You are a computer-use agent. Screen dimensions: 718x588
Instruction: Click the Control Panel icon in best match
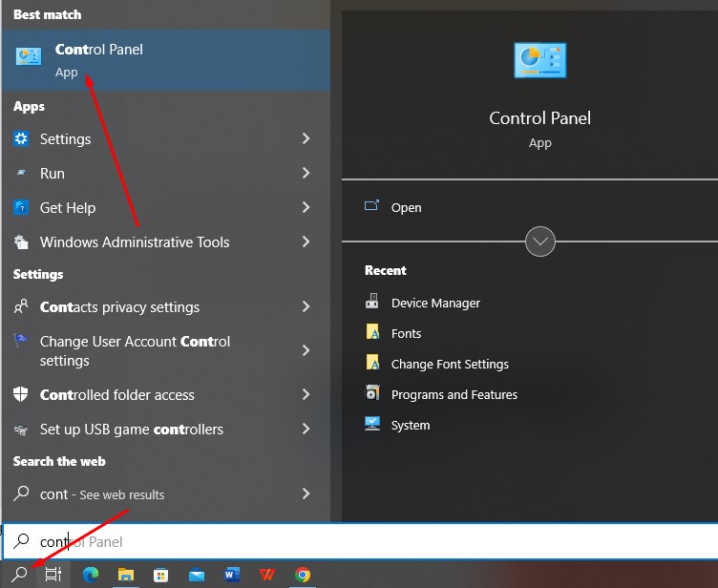tap(29, 56)
